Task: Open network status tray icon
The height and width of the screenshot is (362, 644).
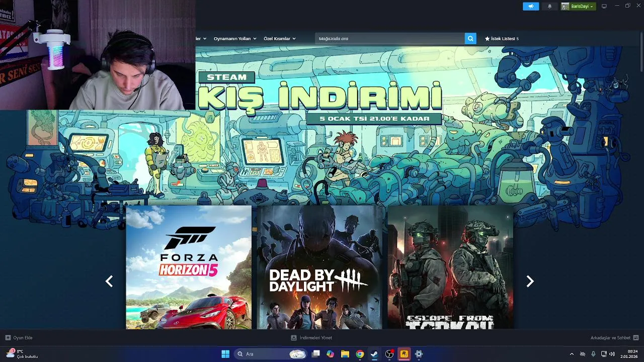Action: point(603,354)
